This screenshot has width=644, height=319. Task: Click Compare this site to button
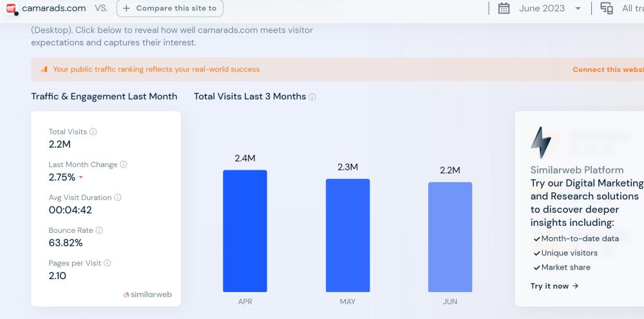pyautogui.click(x=170, y=8)
